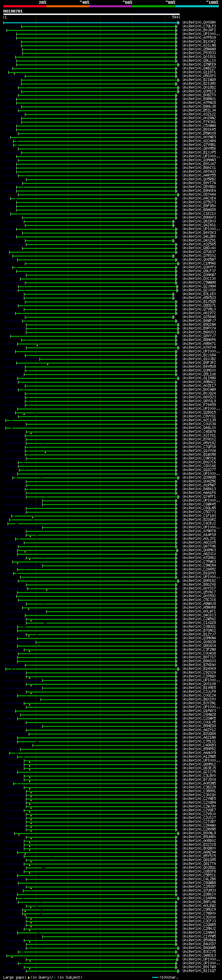Select hit label UniRef100_O87444
Image resolution: width=222 pixels, height=980 pixels.
[x=199, y=195]
